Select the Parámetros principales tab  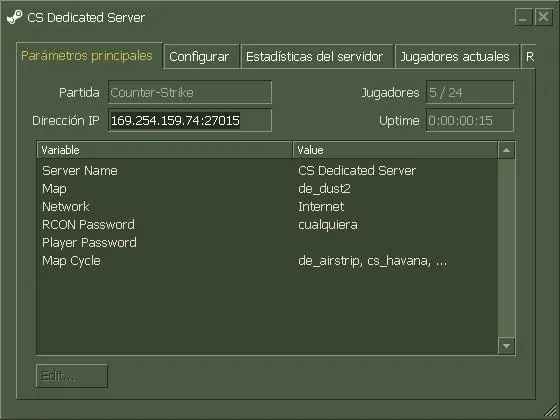[x=89, y=56]
